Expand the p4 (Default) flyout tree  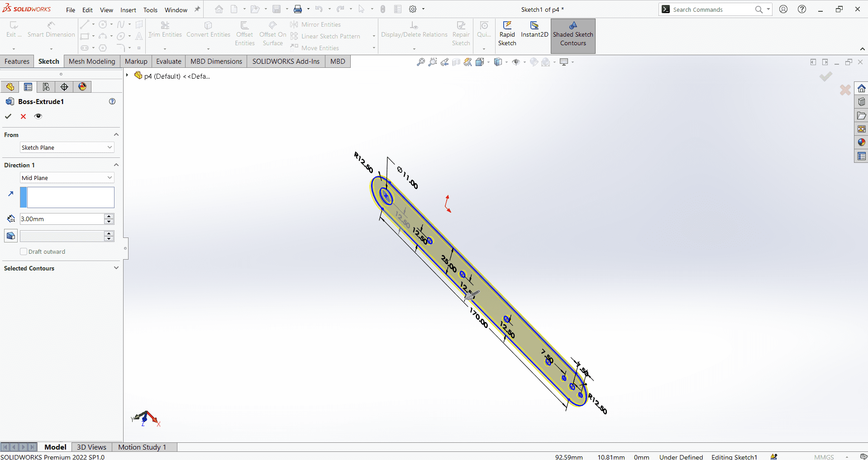127,75
